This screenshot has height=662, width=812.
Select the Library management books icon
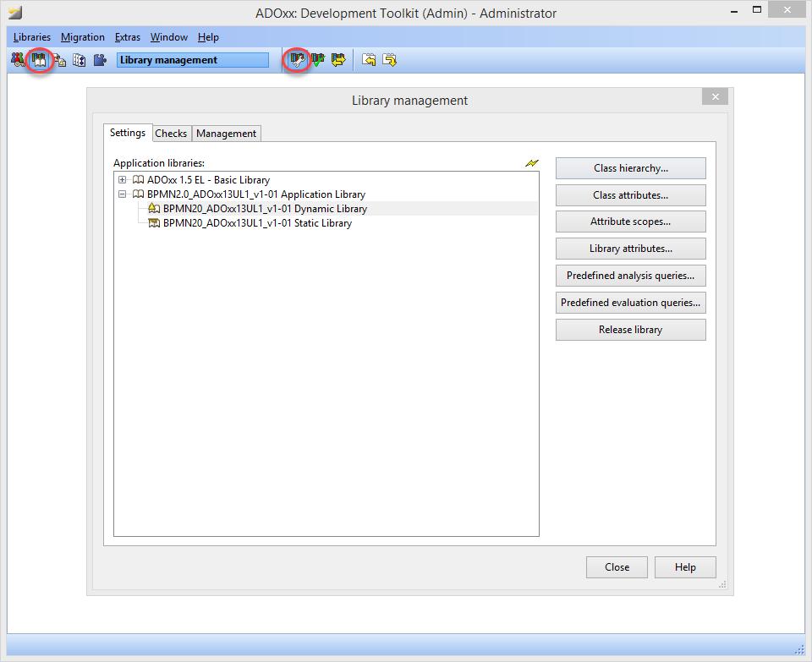[39, 60]
